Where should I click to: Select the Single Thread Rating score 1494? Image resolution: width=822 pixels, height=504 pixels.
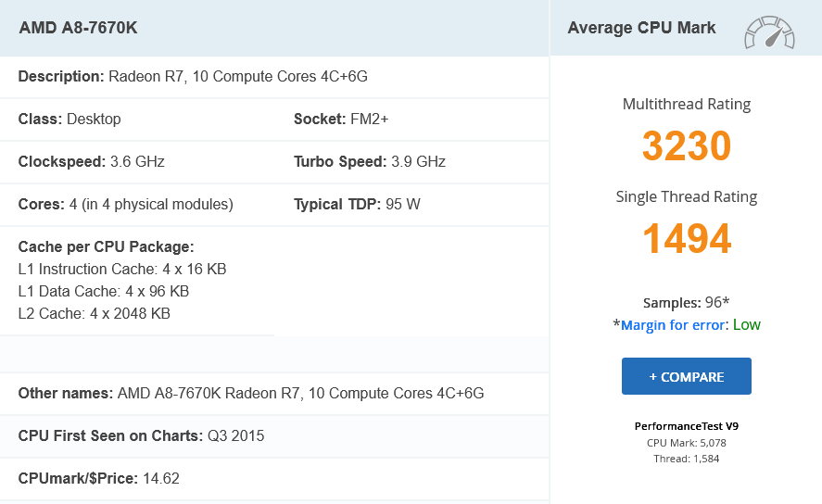point(687,239)
